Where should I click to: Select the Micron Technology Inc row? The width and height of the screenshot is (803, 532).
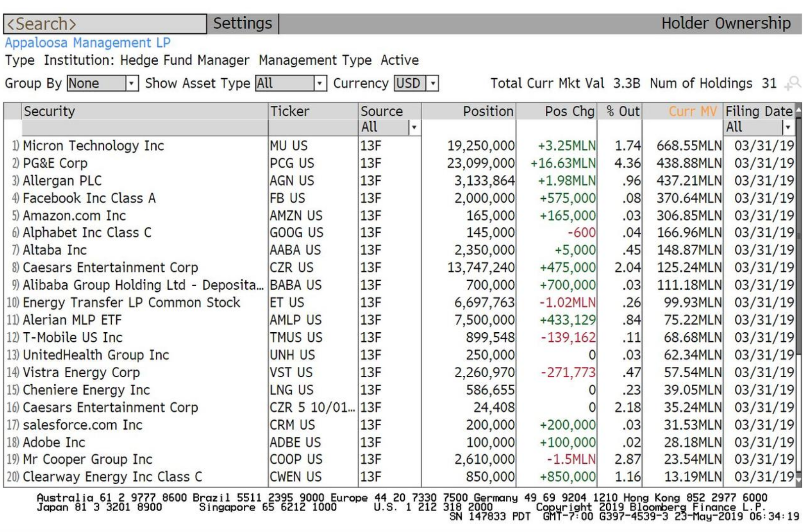pos(401,146)
